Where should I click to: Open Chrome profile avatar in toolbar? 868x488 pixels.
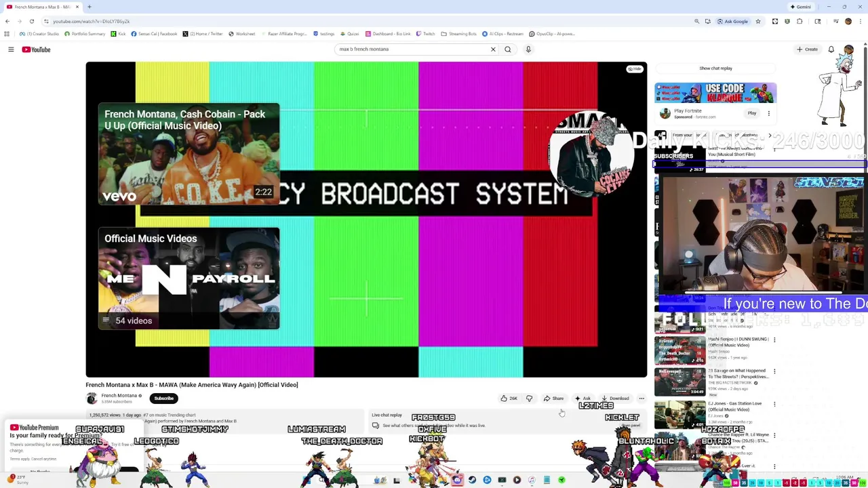(848, 21)
